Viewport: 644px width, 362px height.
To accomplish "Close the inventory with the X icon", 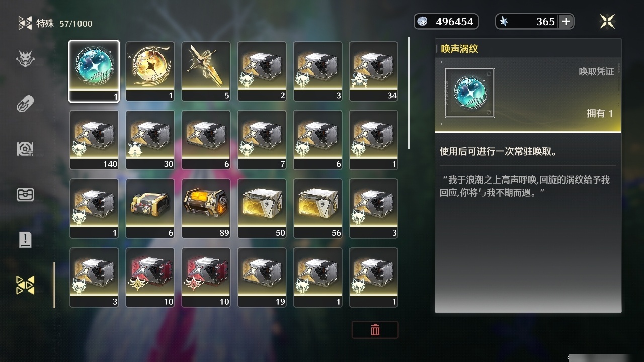I will click(x=607, y=21).
